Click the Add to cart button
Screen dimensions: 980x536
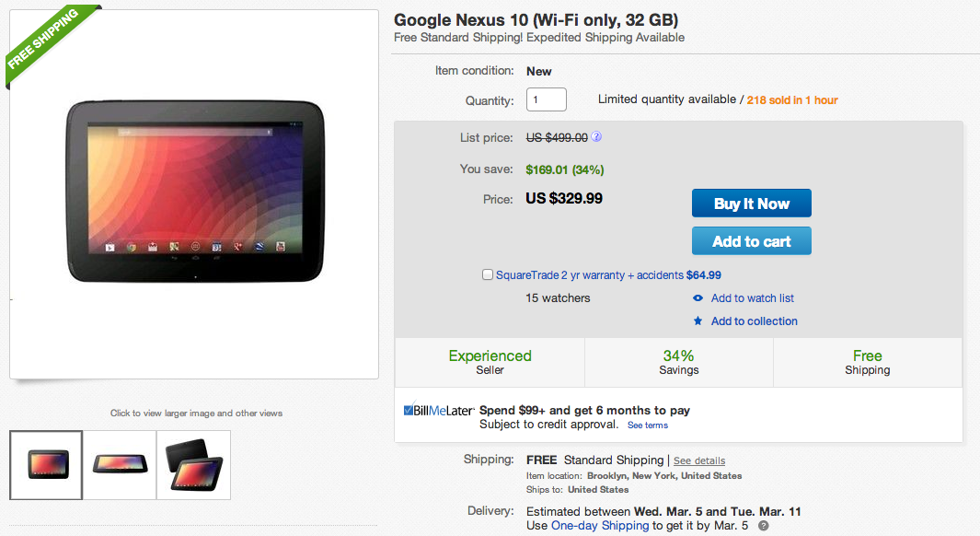pos(751,241)
